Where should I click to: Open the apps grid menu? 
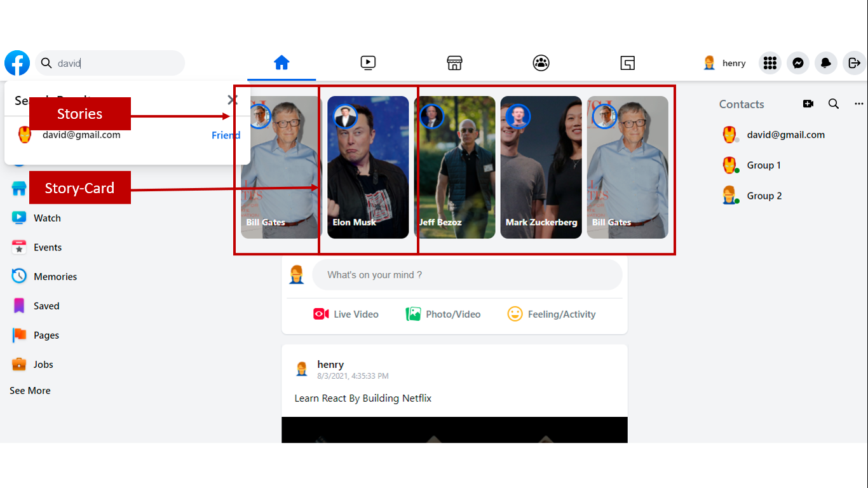pos(770,63)
